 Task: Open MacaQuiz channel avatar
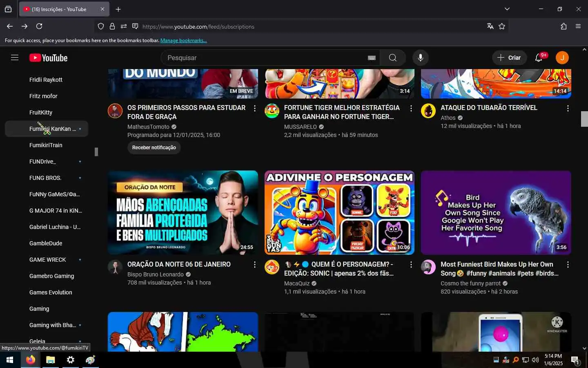(x=272, y=267)
